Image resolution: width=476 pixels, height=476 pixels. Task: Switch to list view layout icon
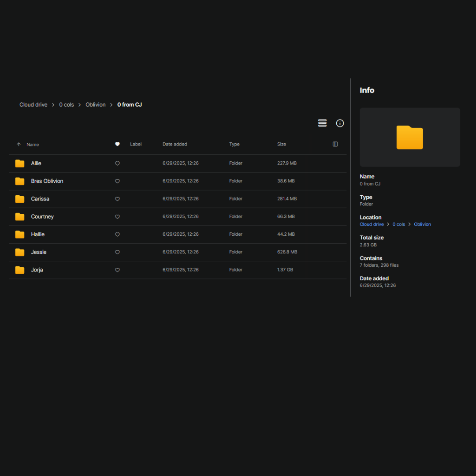[322, 123]
